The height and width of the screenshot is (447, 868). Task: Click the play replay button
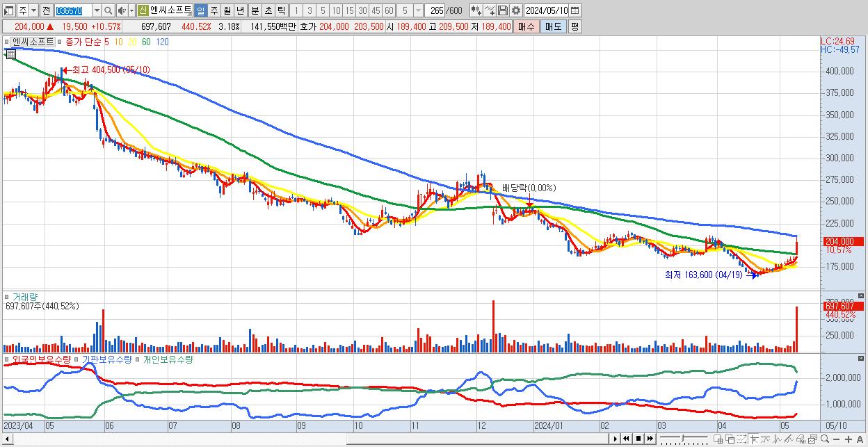(x=616, y=439)
